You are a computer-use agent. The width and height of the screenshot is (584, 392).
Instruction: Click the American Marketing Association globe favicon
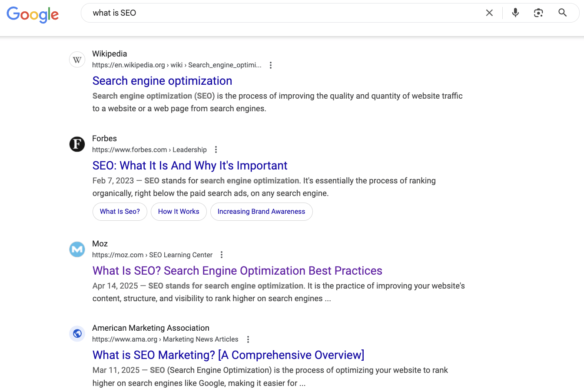point(77,334)
